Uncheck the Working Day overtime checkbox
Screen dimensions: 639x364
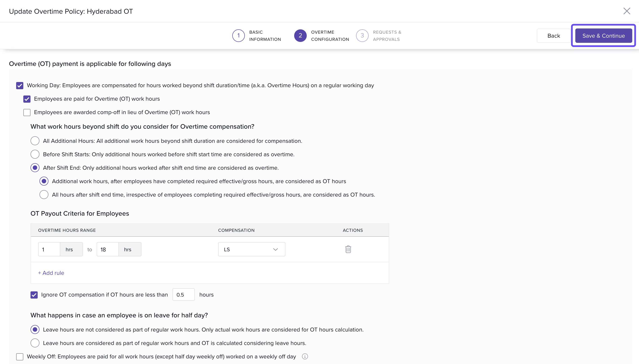click(20, 85)
